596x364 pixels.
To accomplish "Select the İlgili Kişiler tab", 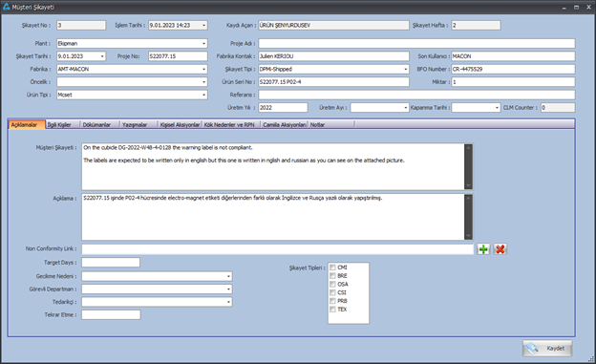I will tap(59, 125).
